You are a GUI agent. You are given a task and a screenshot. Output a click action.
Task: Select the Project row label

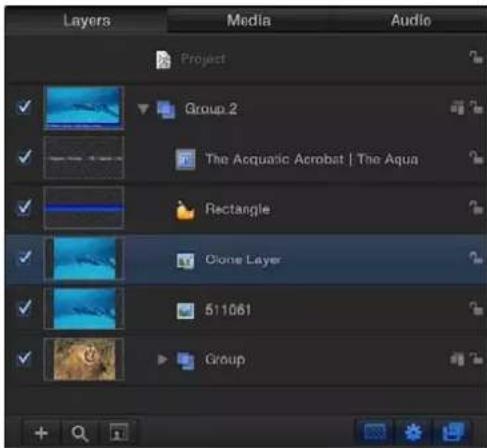[203, 59]
